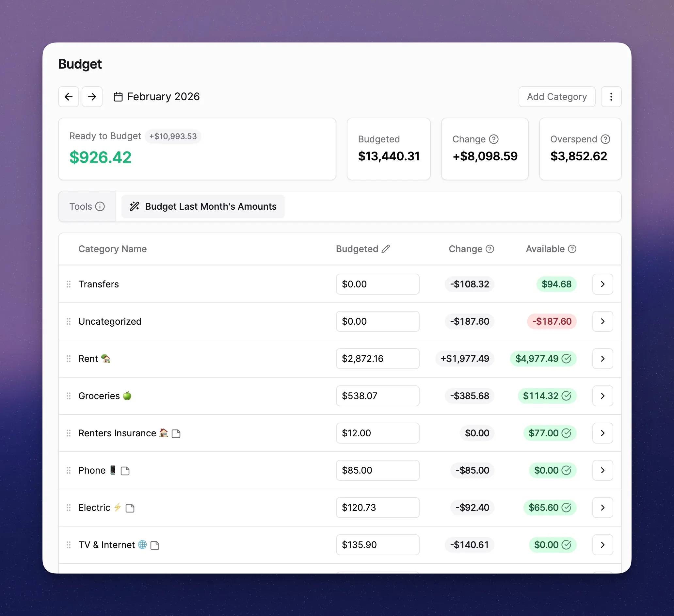
Task: Click the TV & Internet change value -$140.61
Action: 469,545
